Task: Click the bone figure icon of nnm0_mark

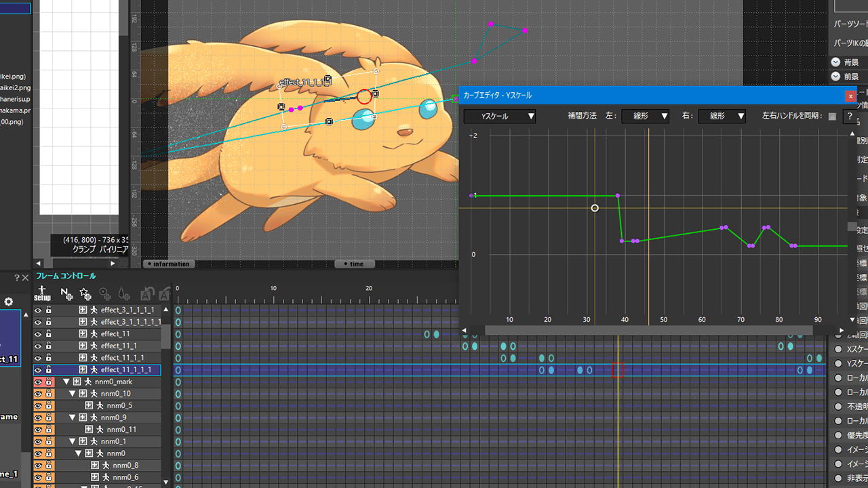Action: click(88, 382)
